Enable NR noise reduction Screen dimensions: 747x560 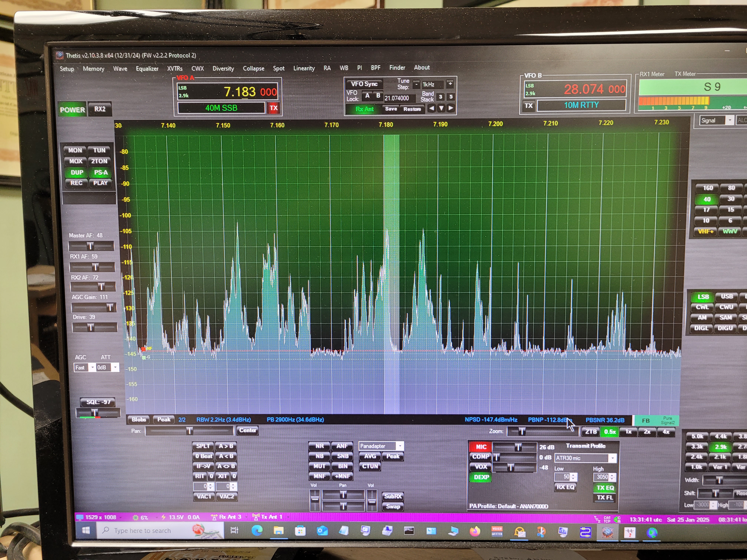(319, 446)
